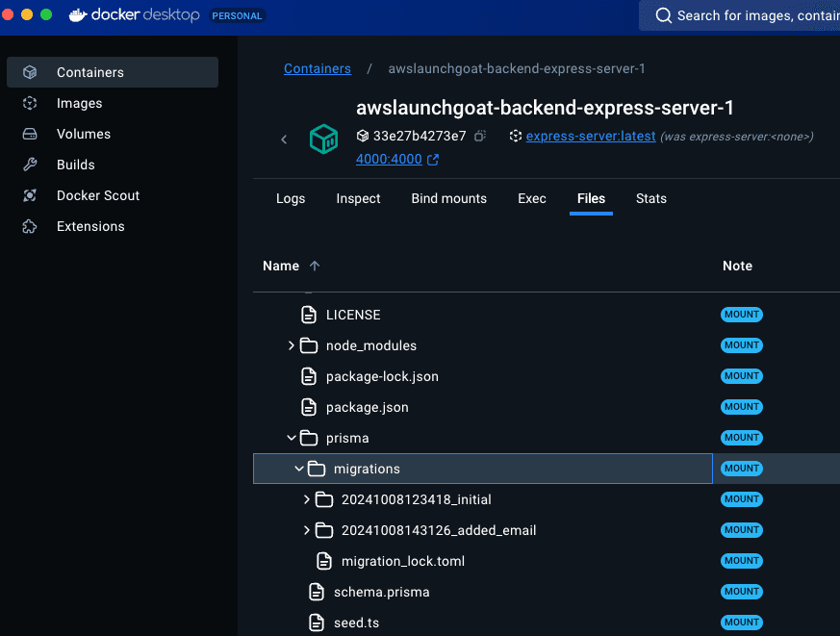
Task: Open the express-server:latest image link
Action: tap(591, 137)
